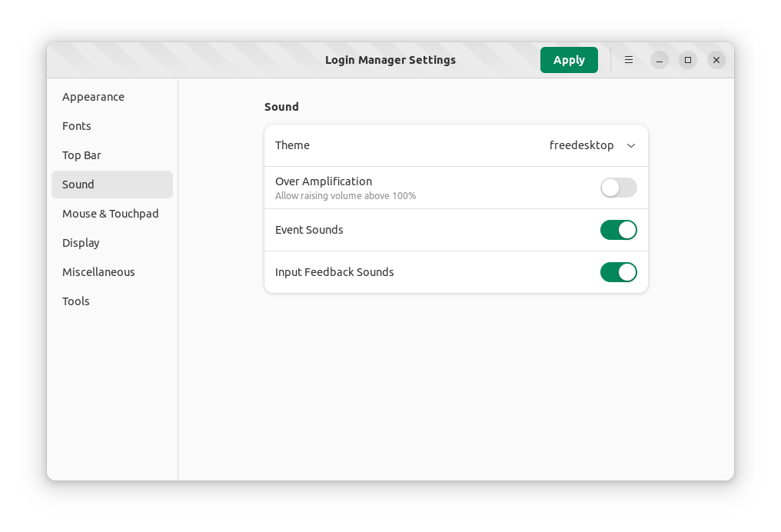Minimize the Login Manager Settings window
The height and width of the screenshot is (532, 781).
click(x=660, y=60)
